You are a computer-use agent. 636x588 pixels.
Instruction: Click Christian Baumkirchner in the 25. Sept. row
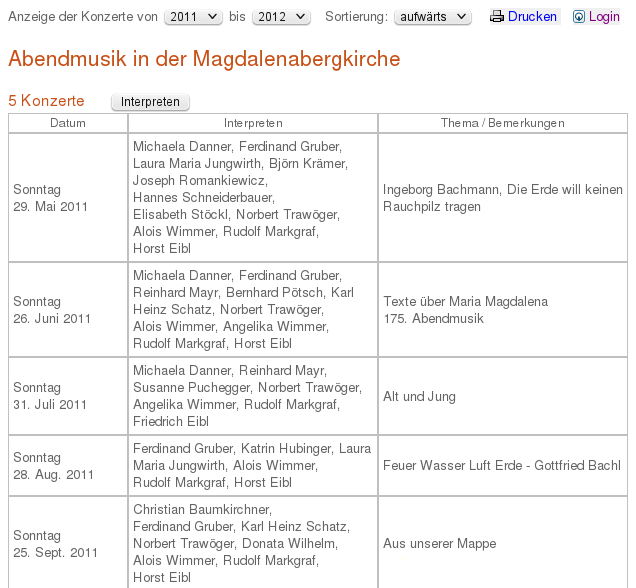tap(201, 509)
